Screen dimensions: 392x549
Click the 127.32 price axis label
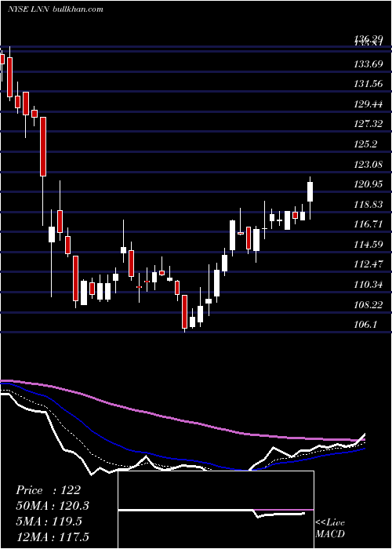click(368, 124)
